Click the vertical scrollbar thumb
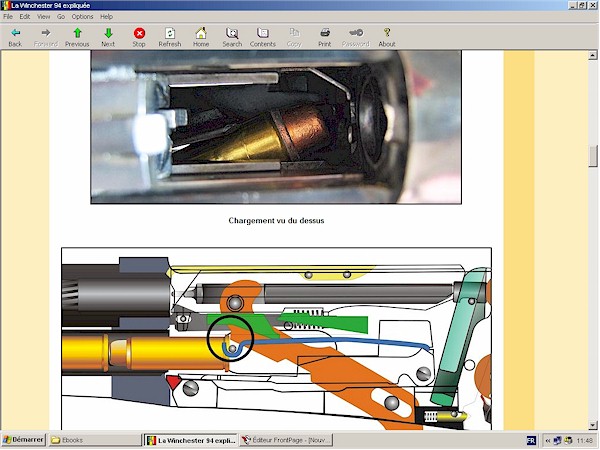This screenshot has height=450, width=600. 593,156
